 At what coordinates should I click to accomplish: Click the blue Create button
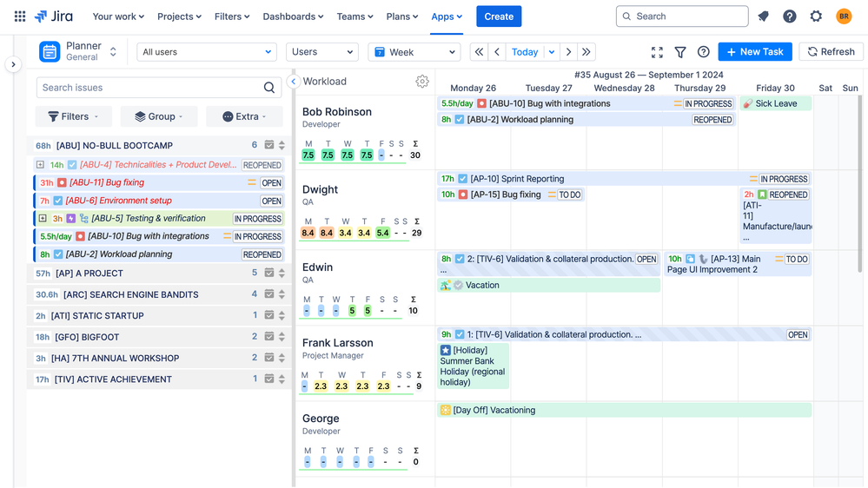click(x=499, y=16)
